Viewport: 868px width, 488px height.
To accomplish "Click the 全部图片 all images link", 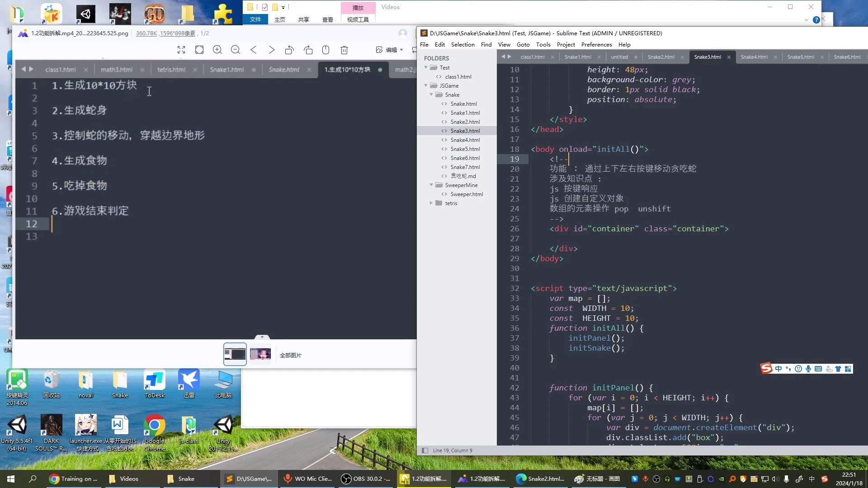I will [x=290, y=355].
